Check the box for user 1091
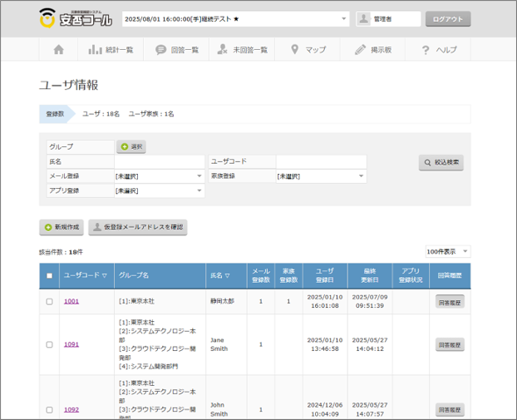Image resolution: width=517 pixels, height=420 pixels. click(49, 344)
